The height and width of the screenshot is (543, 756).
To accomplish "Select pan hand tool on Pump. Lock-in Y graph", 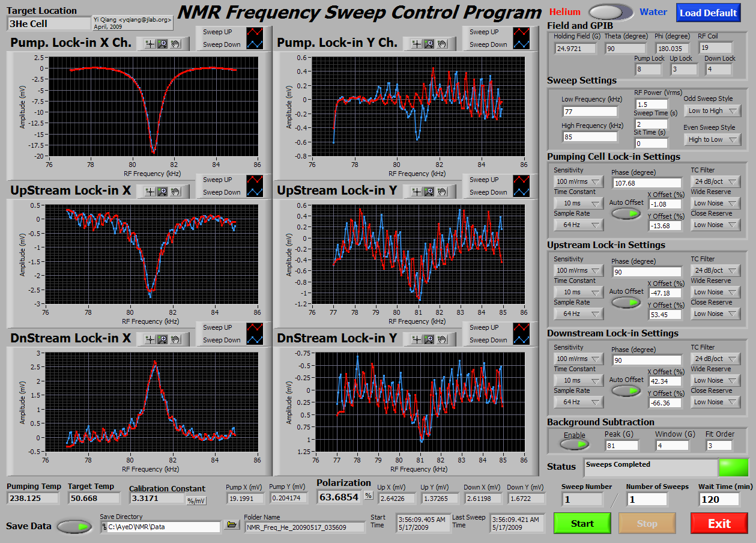I will pyautogui.click(x=443, y=43).
